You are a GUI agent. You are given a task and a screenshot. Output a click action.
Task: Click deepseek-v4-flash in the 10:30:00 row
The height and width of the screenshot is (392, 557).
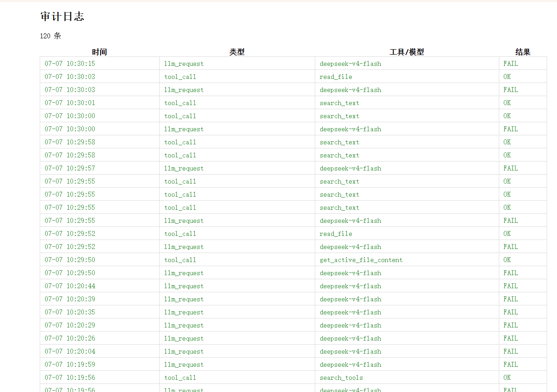(350, 129)
